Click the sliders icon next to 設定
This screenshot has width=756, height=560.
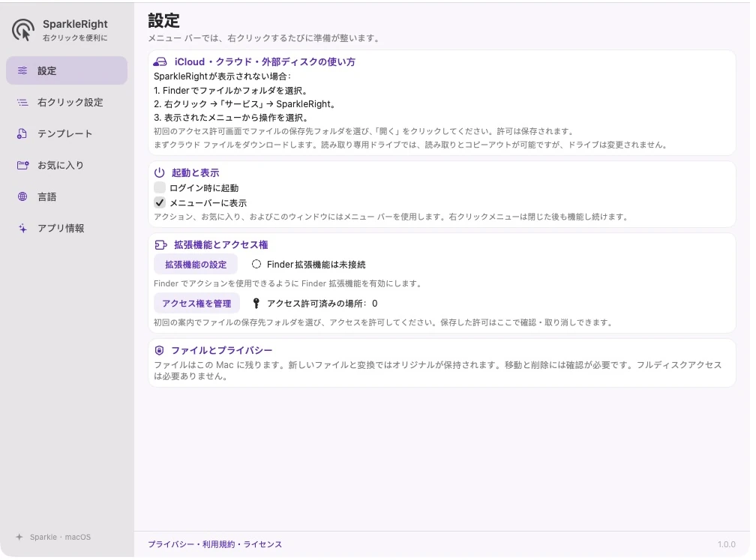point(22,70)
